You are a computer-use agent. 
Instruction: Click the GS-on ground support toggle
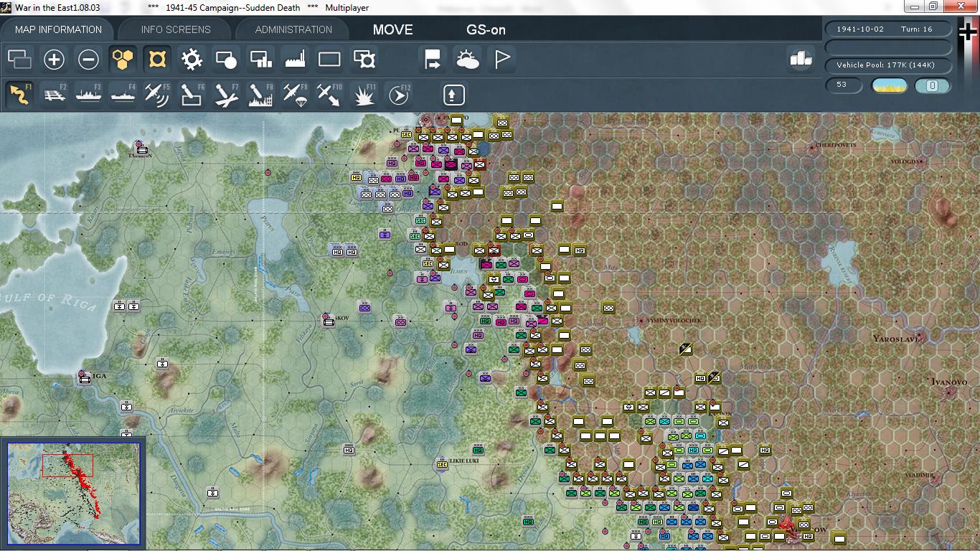coord(486,29)
